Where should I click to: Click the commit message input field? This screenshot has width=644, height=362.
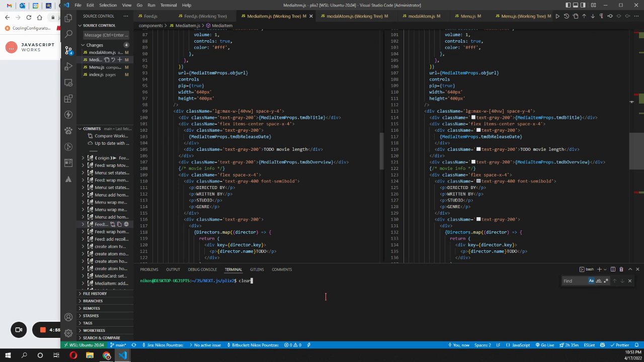click(106, 35)
